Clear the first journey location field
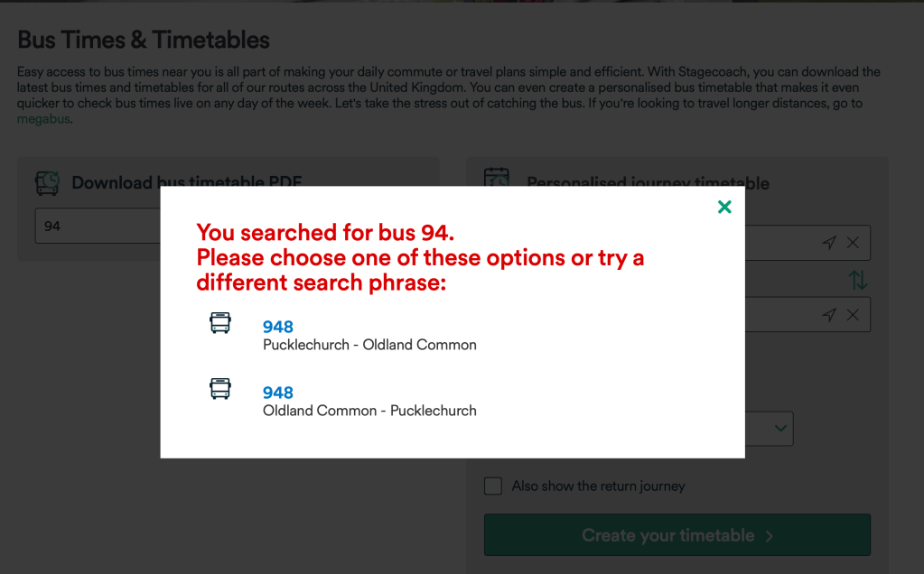 (x=853, y=243)
